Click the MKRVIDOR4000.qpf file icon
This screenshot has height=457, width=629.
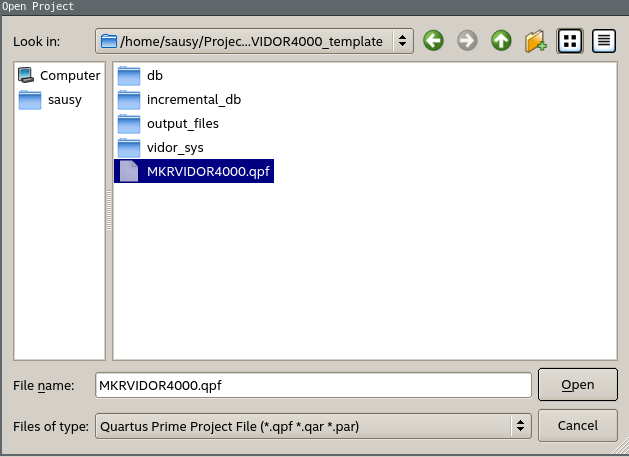point(129,171)
